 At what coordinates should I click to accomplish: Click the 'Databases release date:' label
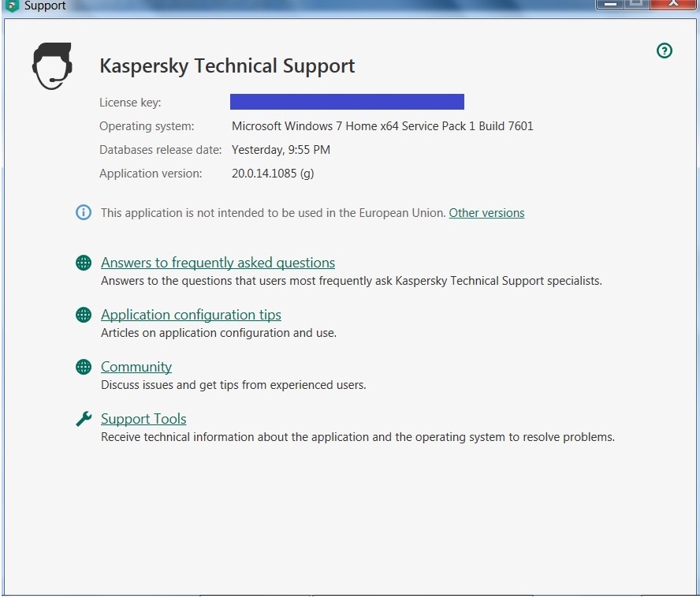pos(160,150)
